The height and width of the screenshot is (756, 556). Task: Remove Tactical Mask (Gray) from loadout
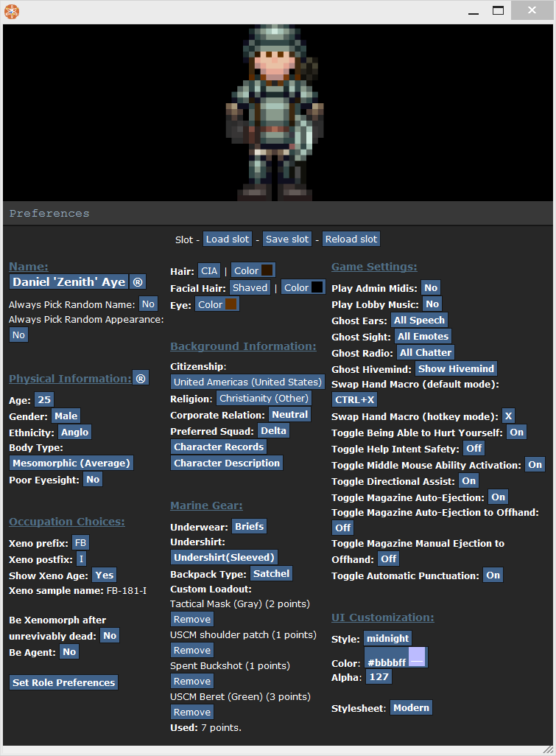click(192, 620)
